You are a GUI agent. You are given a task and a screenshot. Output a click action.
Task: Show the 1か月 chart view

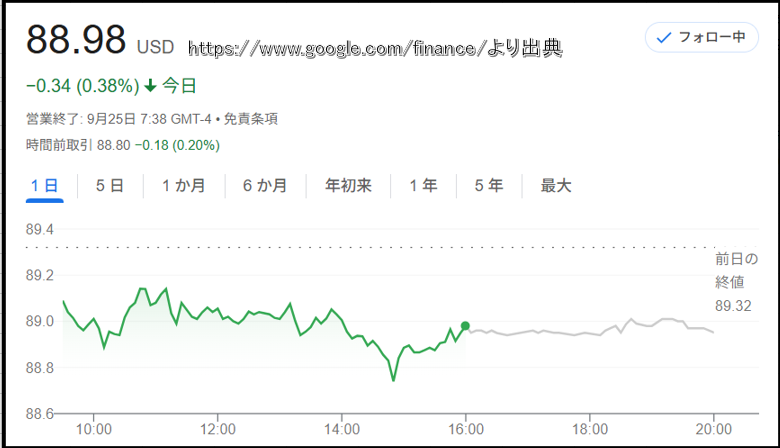[183, 185]
